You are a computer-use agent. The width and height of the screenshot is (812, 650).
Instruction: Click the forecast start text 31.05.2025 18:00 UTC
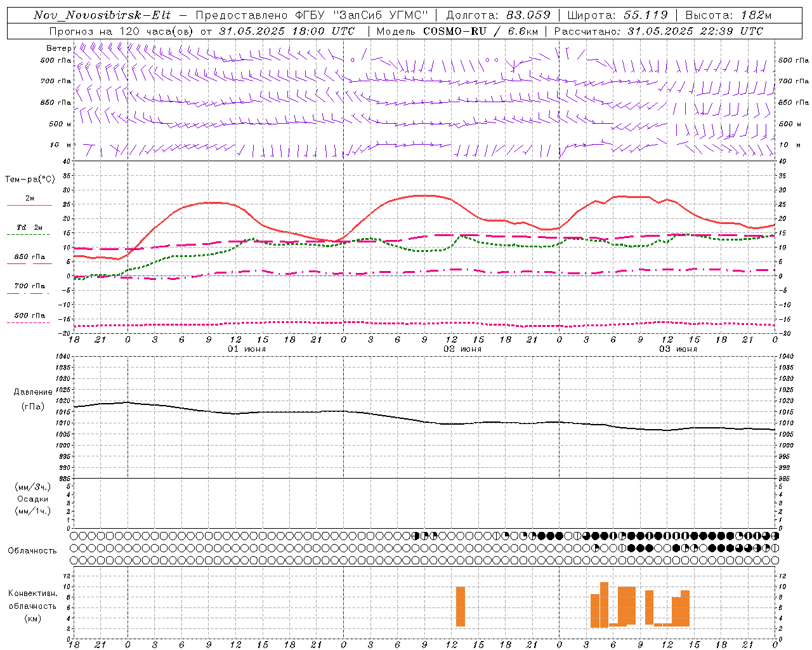287,31
